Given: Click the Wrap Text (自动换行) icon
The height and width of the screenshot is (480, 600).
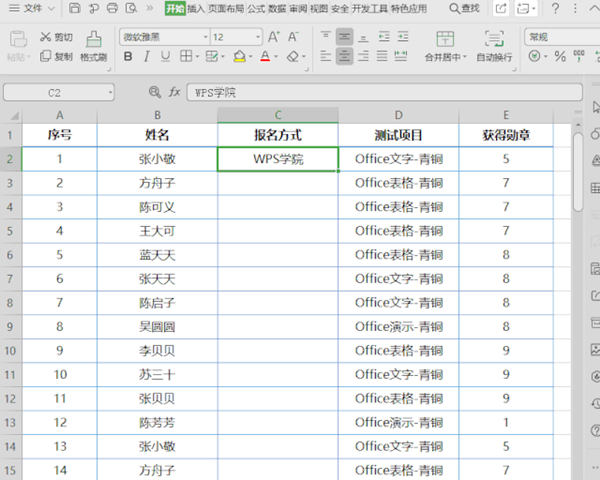Looking at the screenshot, I should [494, 39].
